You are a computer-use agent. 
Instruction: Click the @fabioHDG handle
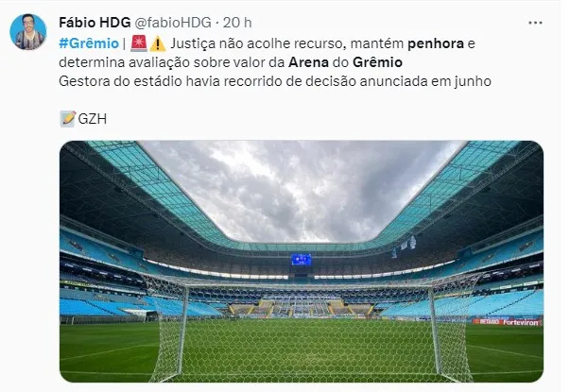[173, 23]
